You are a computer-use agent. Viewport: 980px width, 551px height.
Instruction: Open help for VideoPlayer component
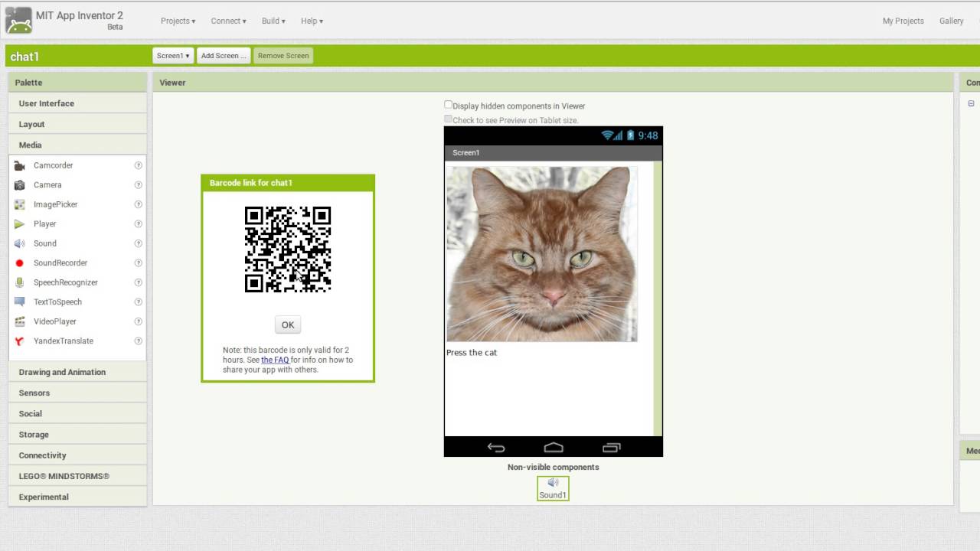click(x=139, y=321)
